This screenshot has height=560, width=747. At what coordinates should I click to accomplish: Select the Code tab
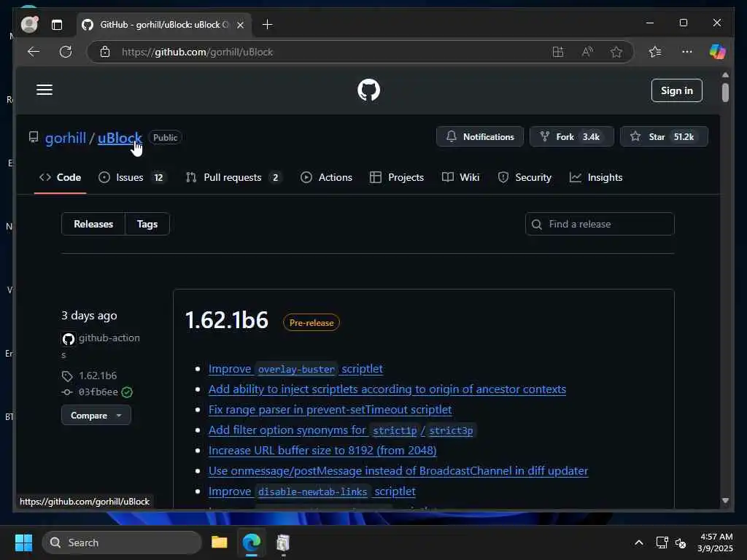point(60,177)
